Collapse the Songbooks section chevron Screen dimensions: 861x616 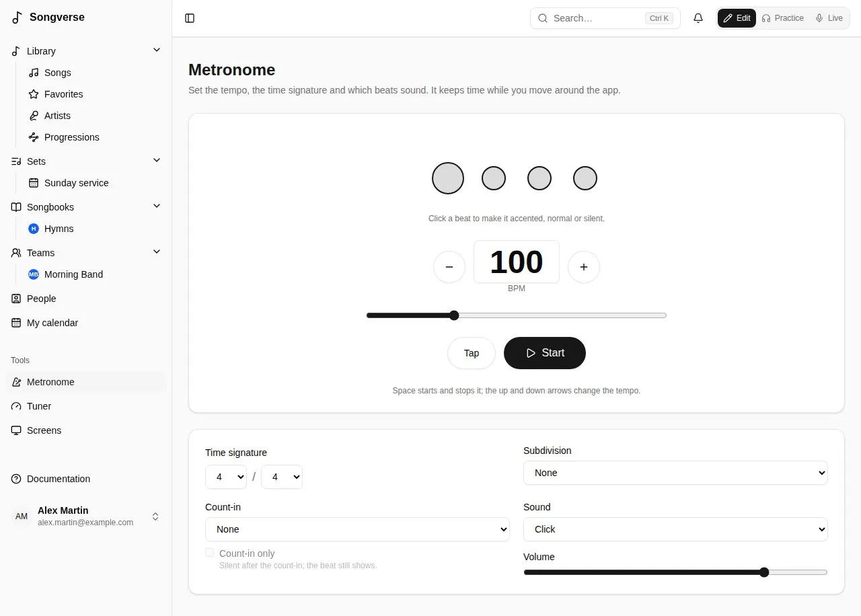(x=157, y=206)
